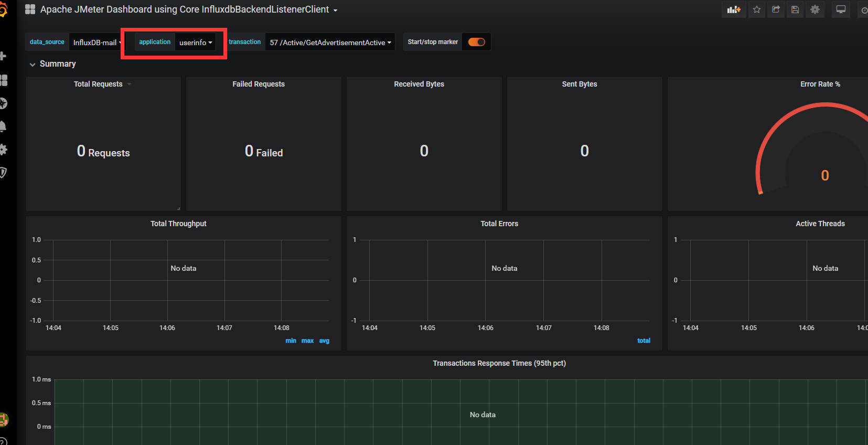Open Configuration gear icon in sidebar
Screen dimensions: 868x445
pos(3,150)
